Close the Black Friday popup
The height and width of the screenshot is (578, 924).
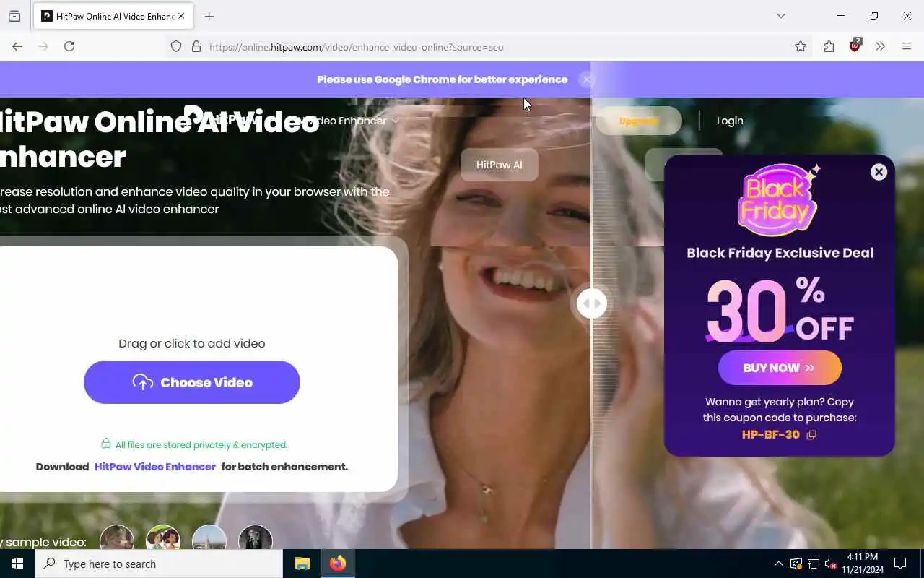[879, 172]
